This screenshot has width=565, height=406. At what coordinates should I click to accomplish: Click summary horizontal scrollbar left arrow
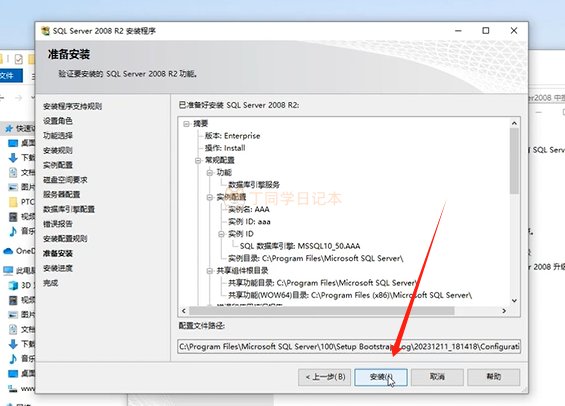click(x=184, y=311)
